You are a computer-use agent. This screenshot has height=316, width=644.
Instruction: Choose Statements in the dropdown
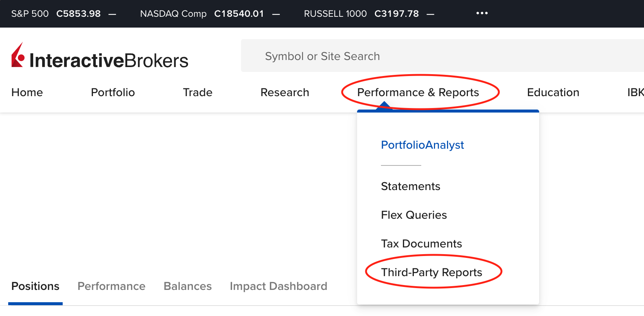click(410, 186)
